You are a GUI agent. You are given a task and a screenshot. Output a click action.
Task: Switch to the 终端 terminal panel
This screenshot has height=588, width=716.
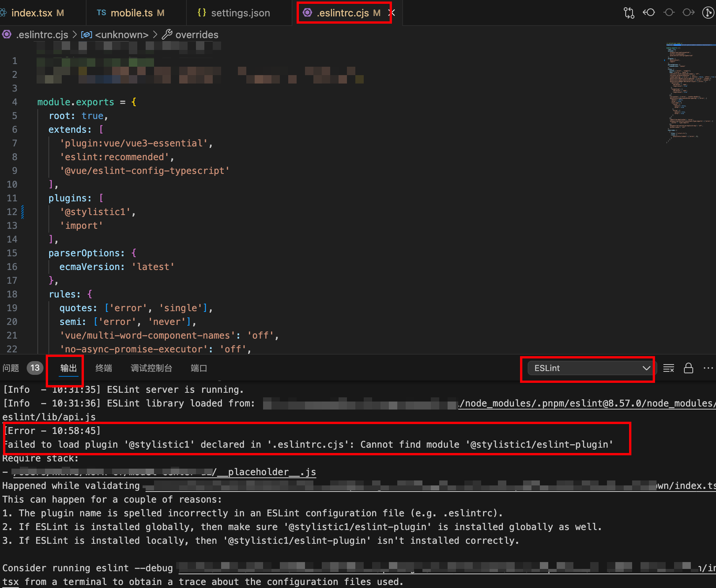(104, 368)
